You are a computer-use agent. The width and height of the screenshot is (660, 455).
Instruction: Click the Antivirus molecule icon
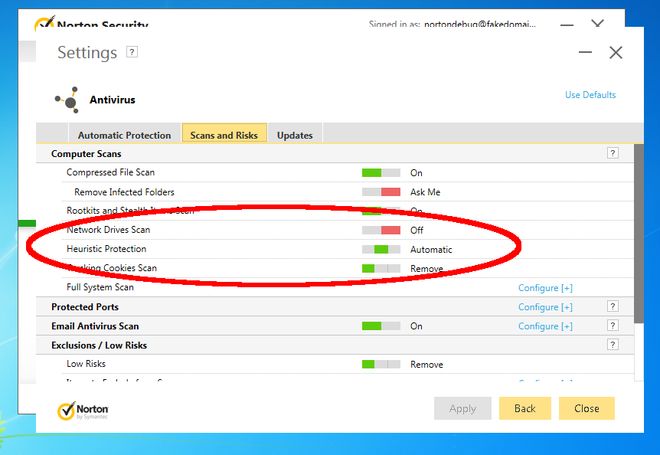[x=67, y=100]
